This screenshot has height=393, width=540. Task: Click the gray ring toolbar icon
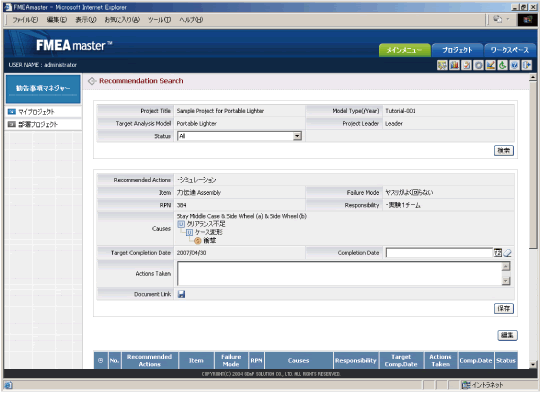(478, 65)
